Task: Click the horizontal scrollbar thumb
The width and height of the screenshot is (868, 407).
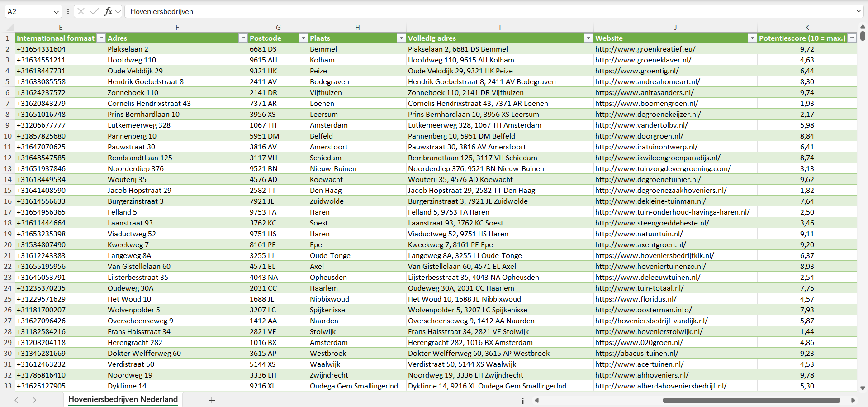Action: 751,400
